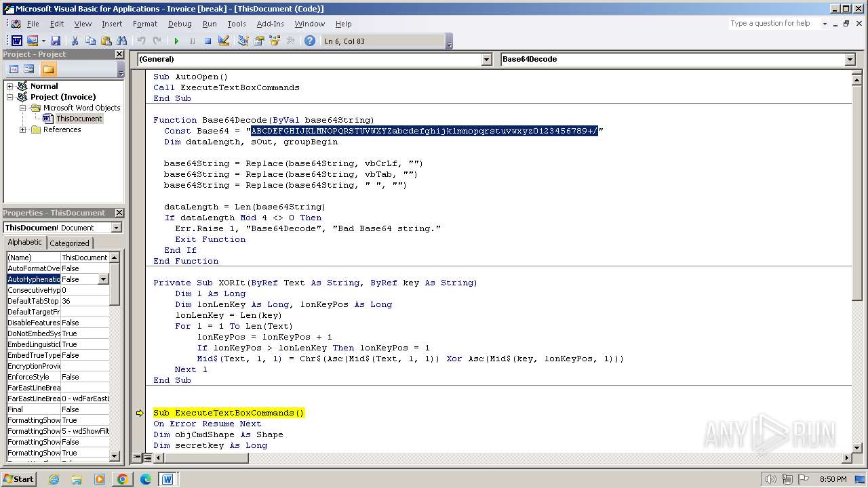
Task: Open the AutoHyphenation value dropdown arrow
Action: pyautogui.click(x=103, y=279)
